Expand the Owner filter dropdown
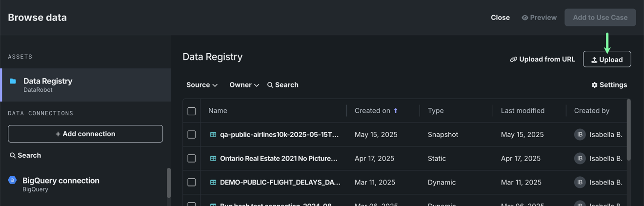The height and width of the screenshot is (206, 644). tap(244, 85)
